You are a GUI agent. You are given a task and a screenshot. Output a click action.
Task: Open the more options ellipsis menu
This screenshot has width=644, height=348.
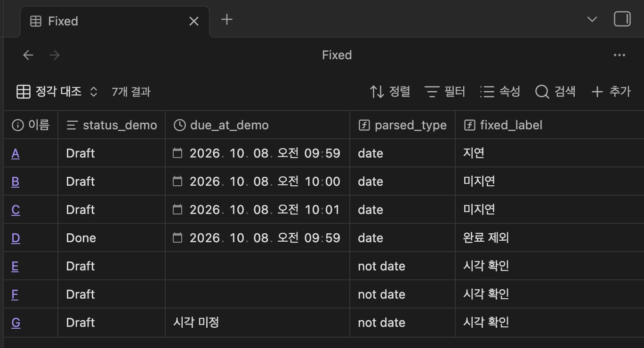tap(620, 55)
